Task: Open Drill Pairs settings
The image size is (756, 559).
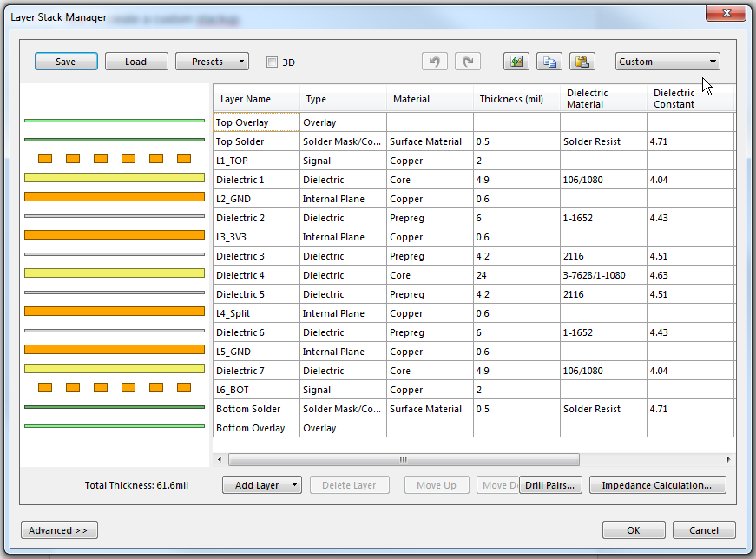Action: click(x=551, y=484)
